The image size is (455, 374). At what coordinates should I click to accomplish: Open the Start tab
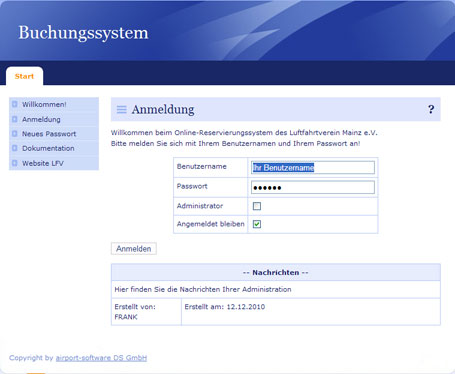pos(24,76)
